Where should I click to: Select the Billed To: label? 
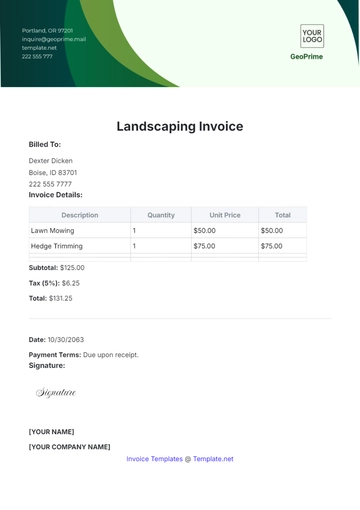tap(45, 145)
